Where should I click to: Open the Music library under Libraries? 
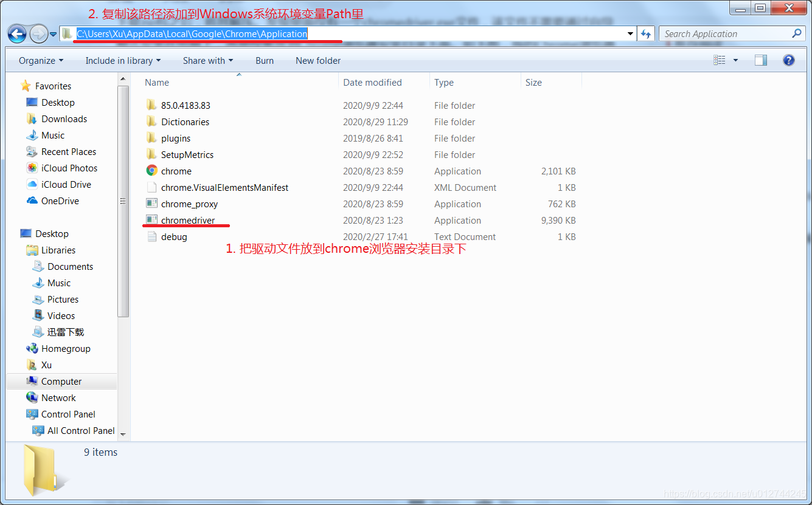point(59,283)
